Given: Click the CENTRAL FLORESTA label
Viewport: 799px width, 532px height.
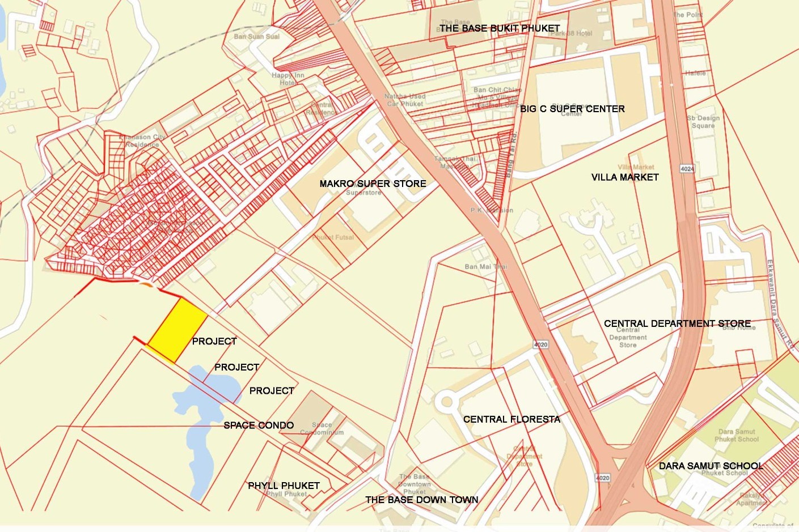Looking at the screenshot, I should pos(511,419).
